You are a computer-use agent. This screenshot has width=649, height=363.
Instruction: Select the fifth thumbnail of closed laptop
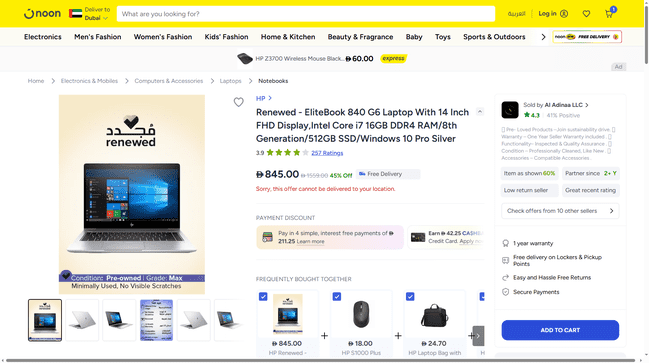coord(194,320)
